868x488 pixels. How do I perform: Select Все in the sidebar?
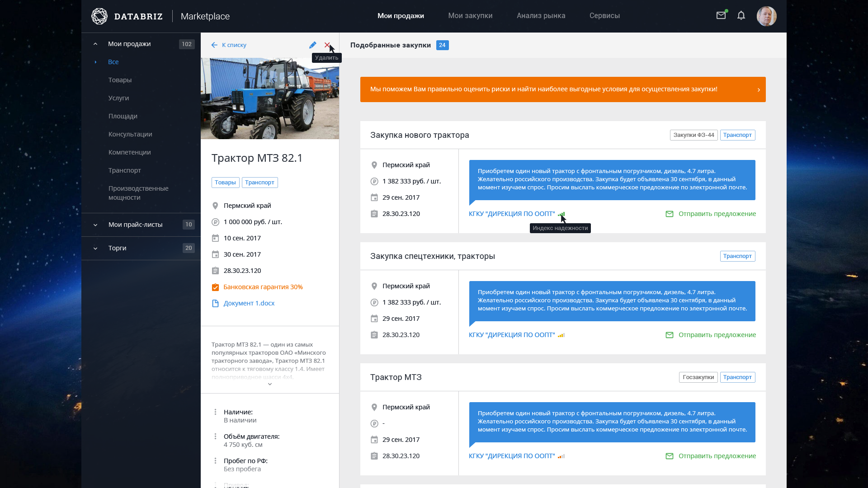pos(113,62)
